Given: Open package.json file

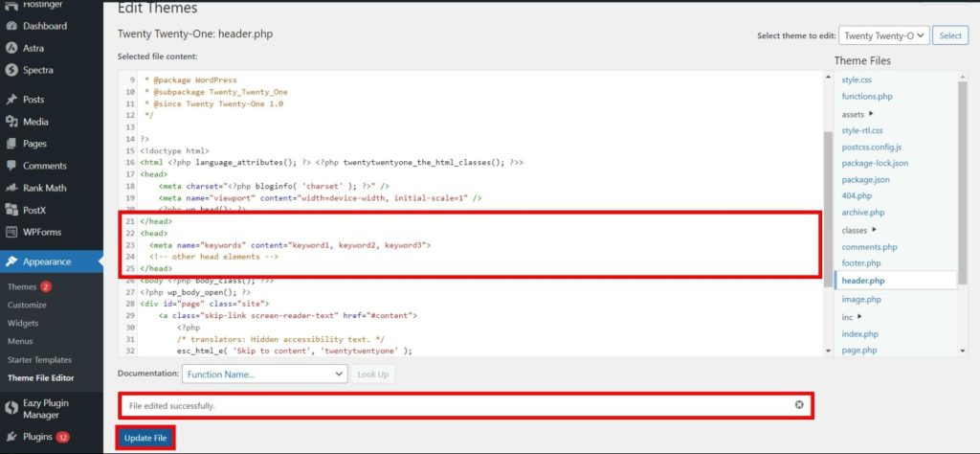Looking at the screenshot, I should [865, 179].
